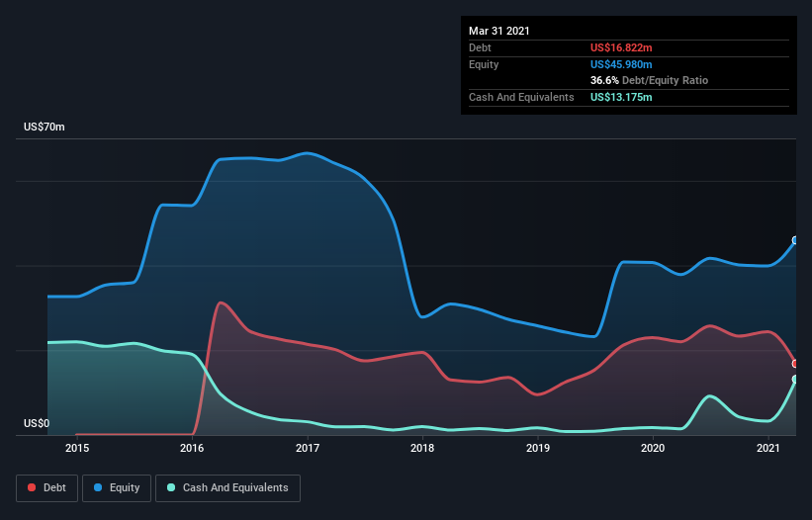This screenshot has width=812, height=520.
Task: Select the blue Equity endpoint marker
Action: click(x=795, y=240)
